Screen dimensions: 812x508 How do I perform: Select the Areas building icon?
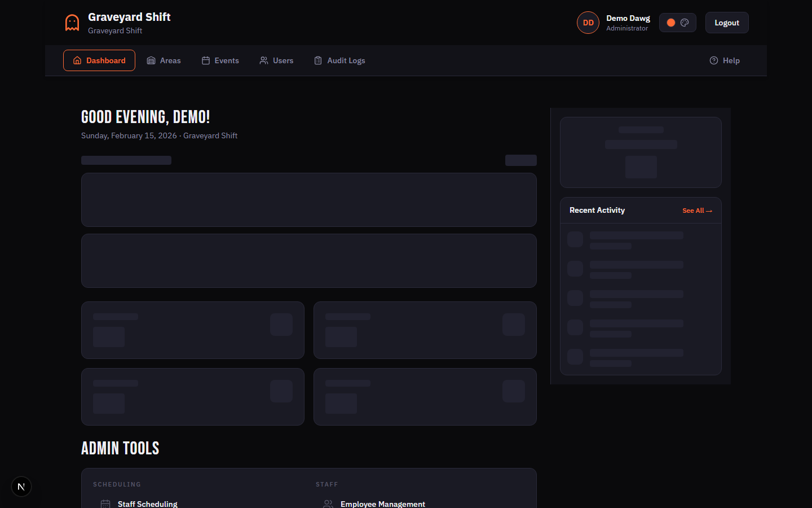point(151,60)
